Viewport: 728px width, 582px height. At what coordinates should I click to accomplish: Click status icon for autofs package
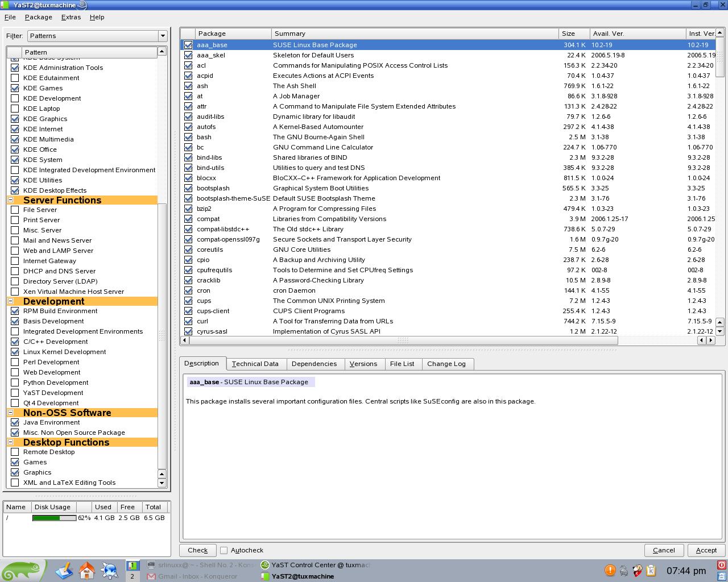pyautogui.click(x=188, y=127)
